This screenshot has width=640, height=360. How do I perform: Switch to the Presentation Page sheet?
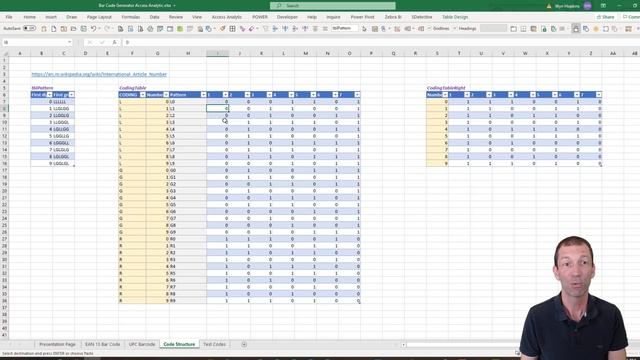click(57, 344)
